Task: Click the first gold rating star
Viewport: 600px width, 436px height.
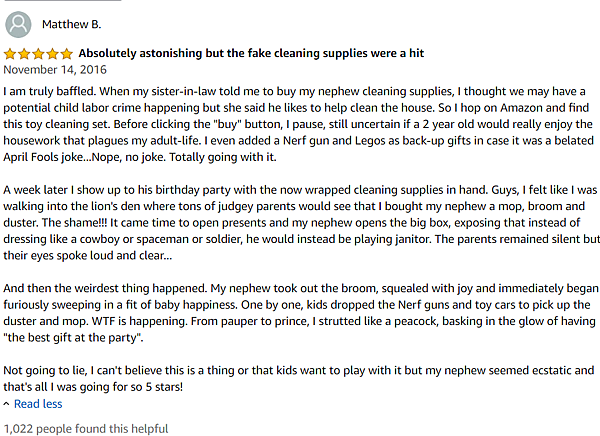Action: 10,54
